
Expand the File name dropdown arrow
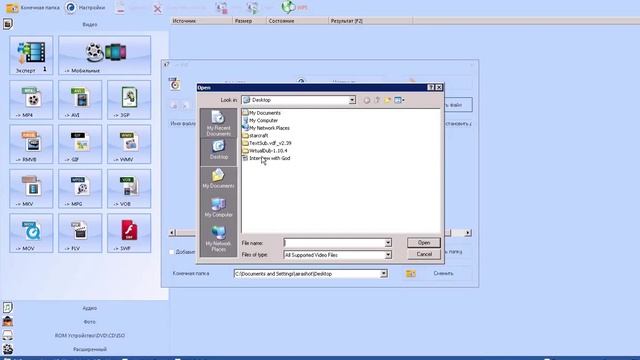pyautogui.click(x=388, y=243)
